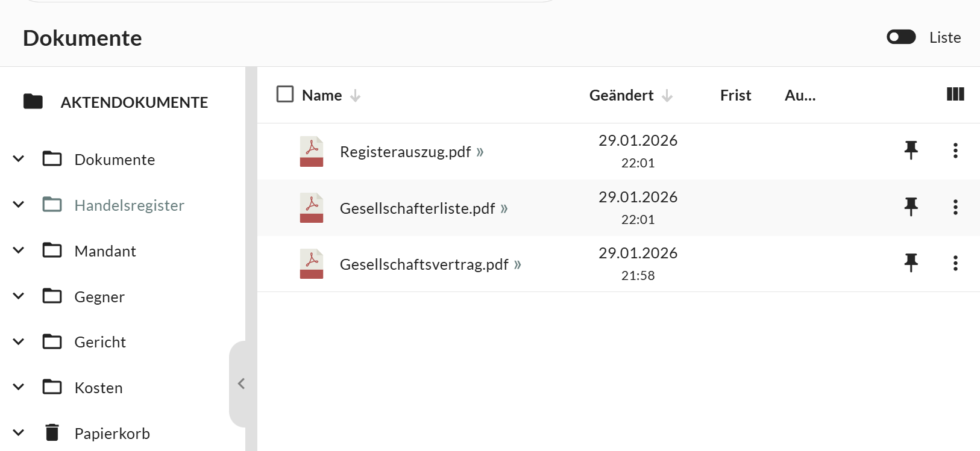Pin the Gesellschaftsvertrag.pdf document
Viewport: 980px width, 451px height.
click(x=911, y=263)
